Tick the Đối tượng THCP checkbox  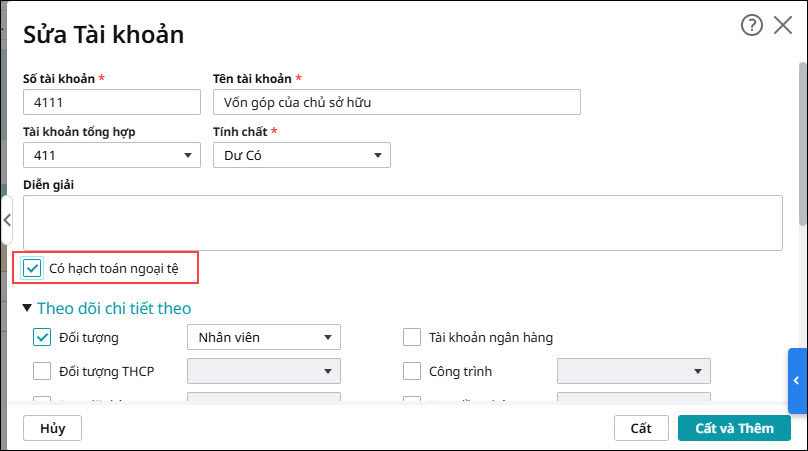coord(42,371)
